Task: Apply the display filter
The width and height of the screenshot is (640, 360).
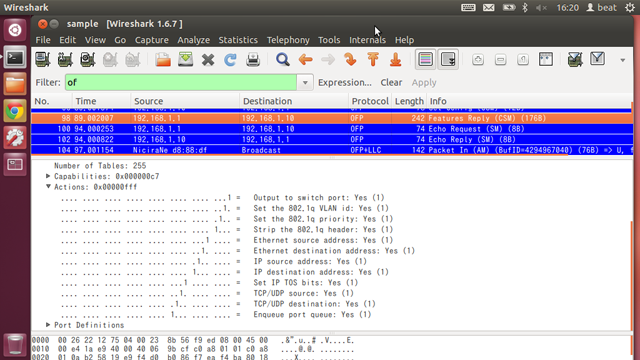Action: (x=424, y=82)
